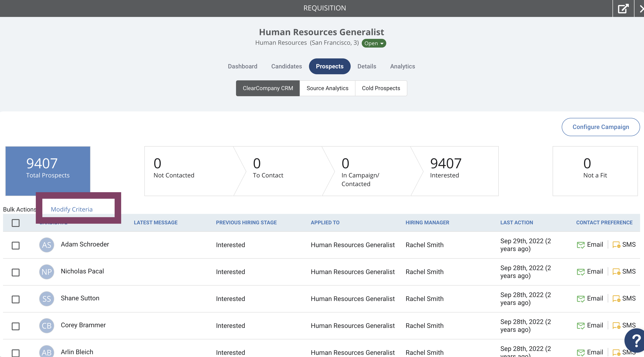
Task: Switch to the Dashboard tab
Action: pos(242,66)
